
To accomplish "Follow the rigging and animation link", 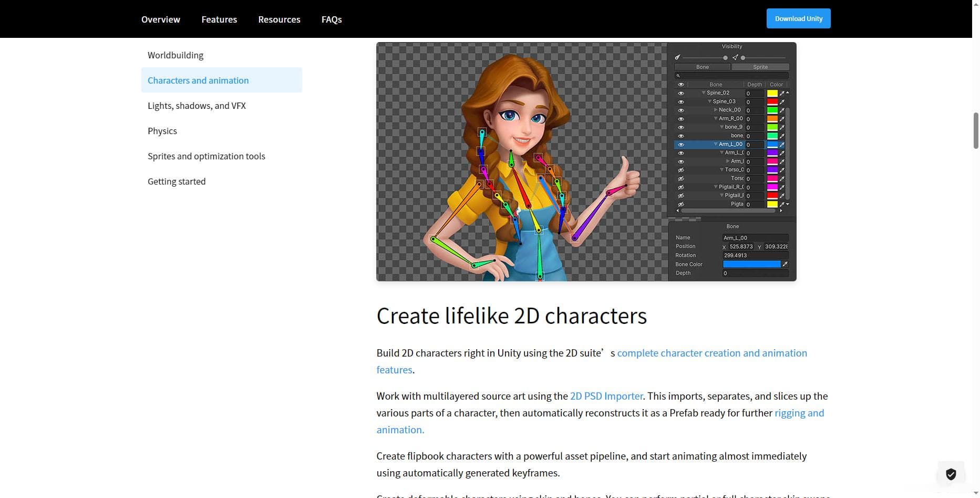I will tap(799, 413).
